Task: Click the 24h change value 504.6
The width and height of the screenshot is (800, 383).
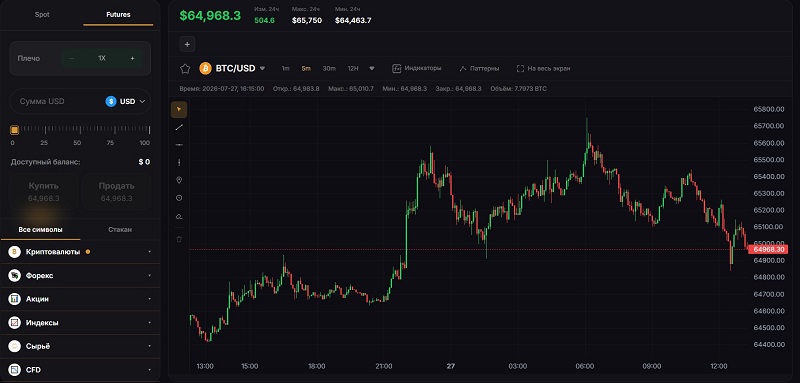Action: pos(264,21)
